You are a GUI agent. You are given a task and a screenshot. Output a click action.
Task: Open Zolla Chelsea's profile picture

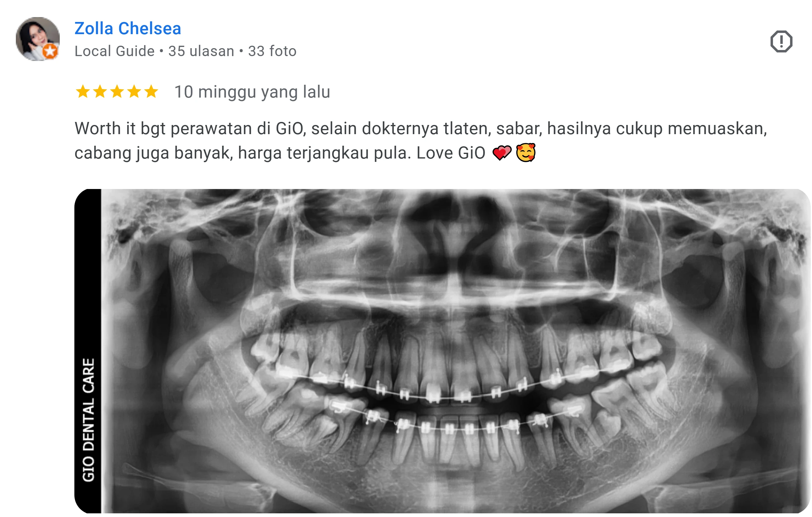tap(38, 39)
